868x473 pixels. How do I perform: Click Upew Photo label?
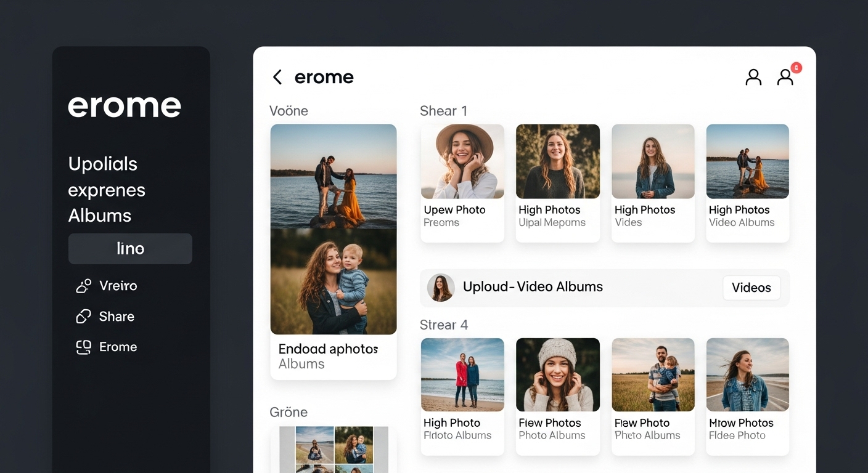(x=454, y=210)
